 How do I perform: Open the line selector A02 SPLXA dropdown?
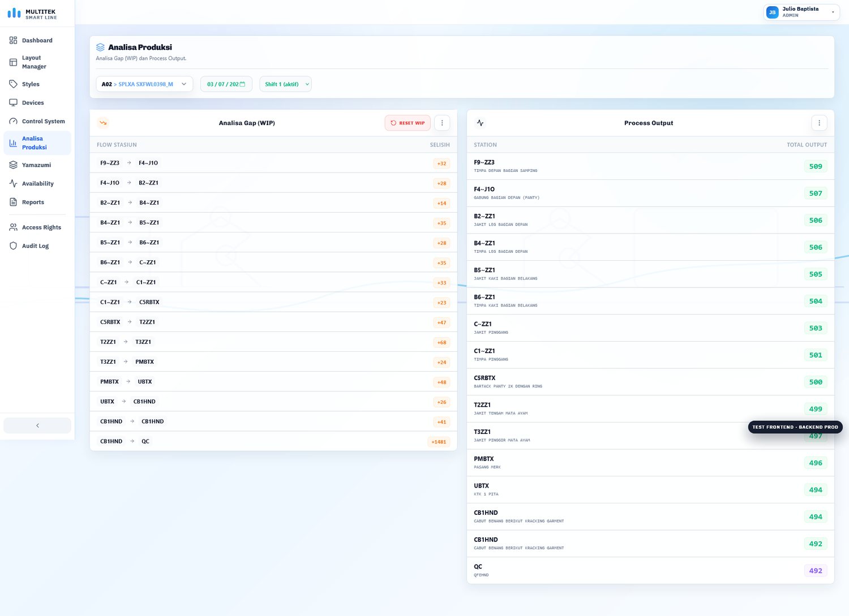point(144,84)
